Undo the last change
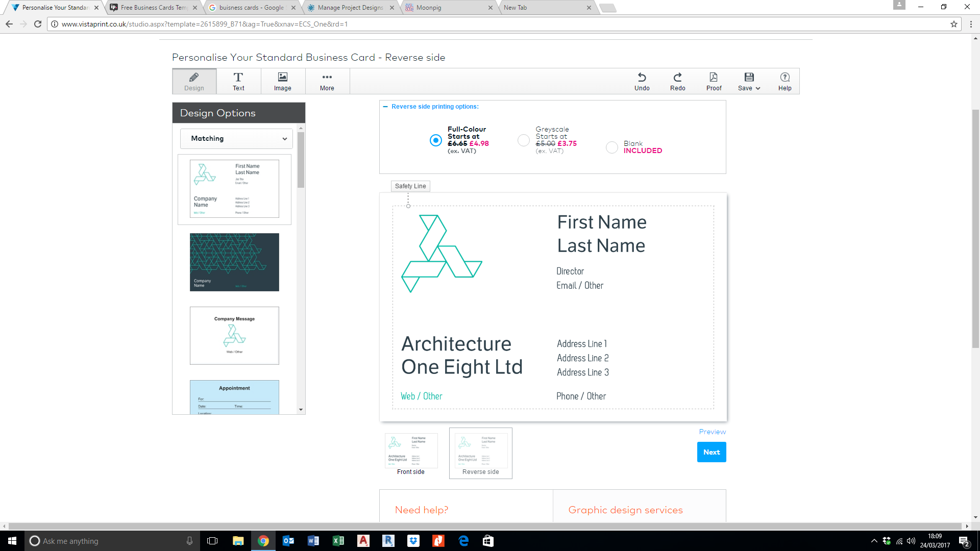The image size is (980, 551). pyautogui.click(x=642, y=81)
